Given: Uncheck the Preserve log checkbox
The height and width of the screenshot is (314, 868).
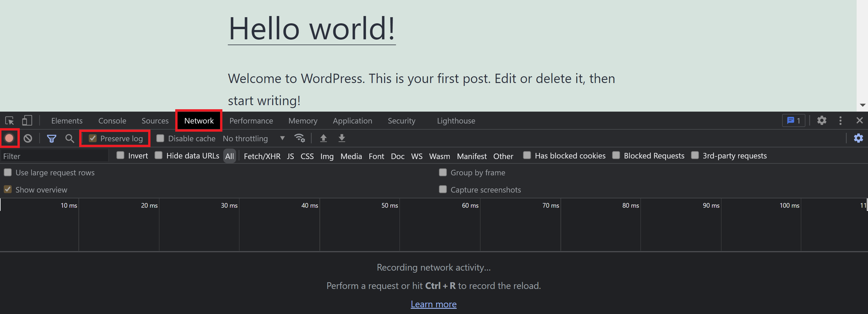Looking at the screenshot, I should coord(93,138).
